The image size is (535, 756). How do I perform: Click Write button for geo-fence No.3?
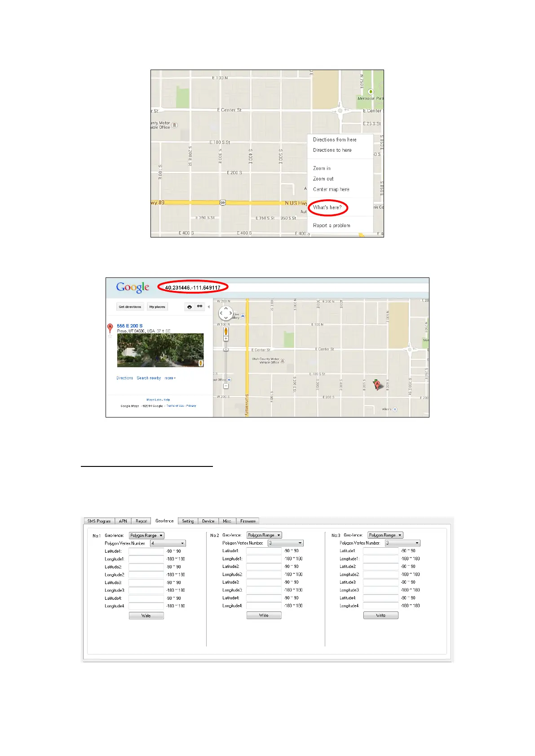[x=381, y=615]
